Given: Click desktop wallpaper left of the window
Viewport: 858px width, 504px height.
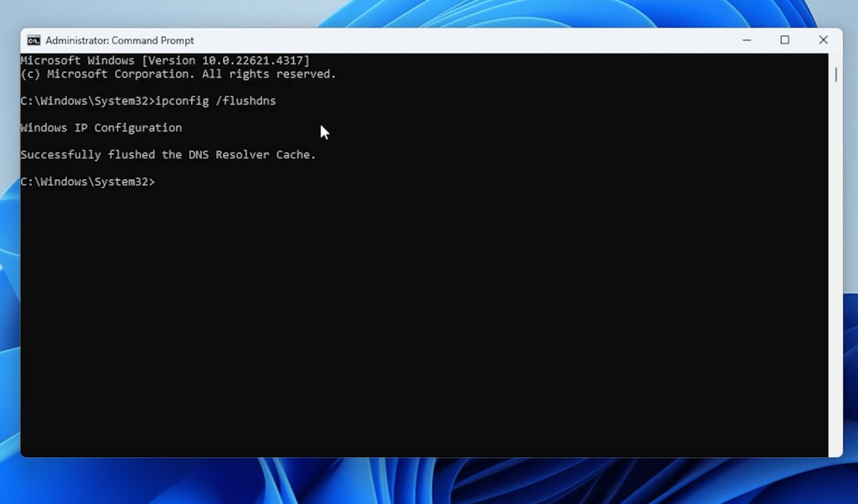Looking at the screenshot, I should 8,251.
